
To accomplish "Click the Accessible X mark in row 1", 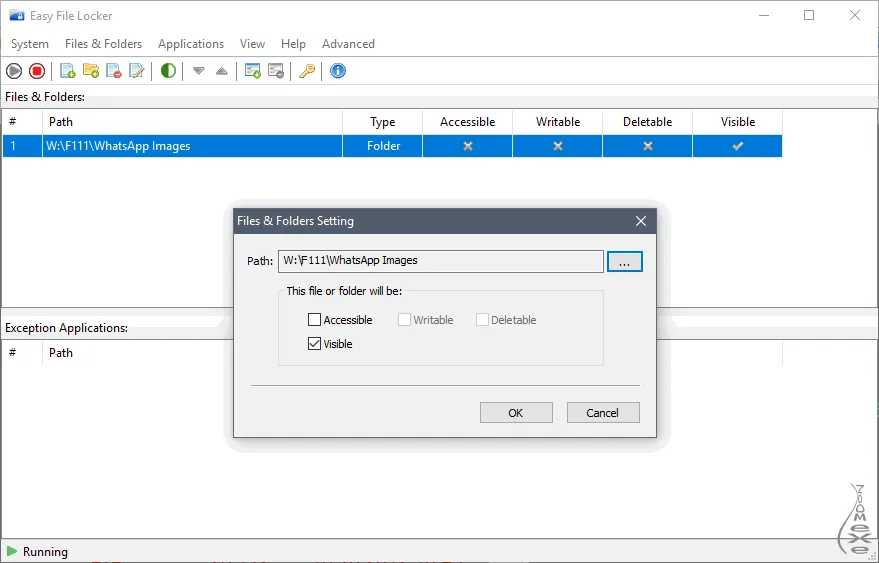I will 468,146.
